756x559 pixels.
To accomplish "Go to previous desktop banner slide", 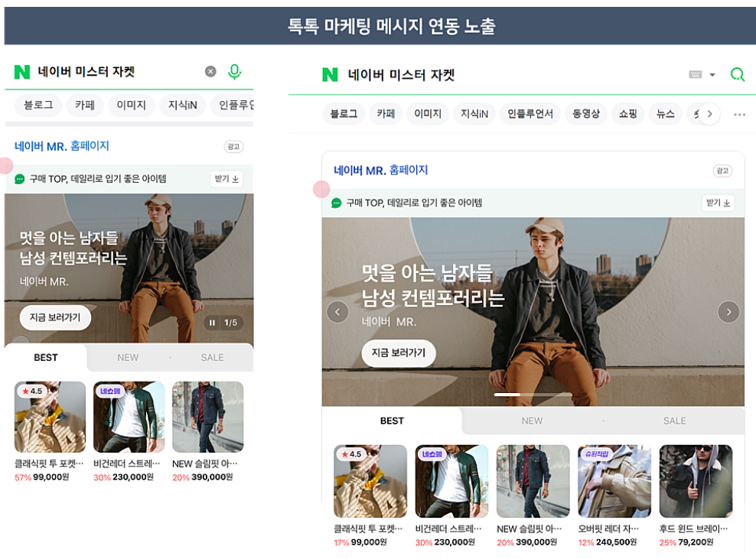I will (337, 312).
